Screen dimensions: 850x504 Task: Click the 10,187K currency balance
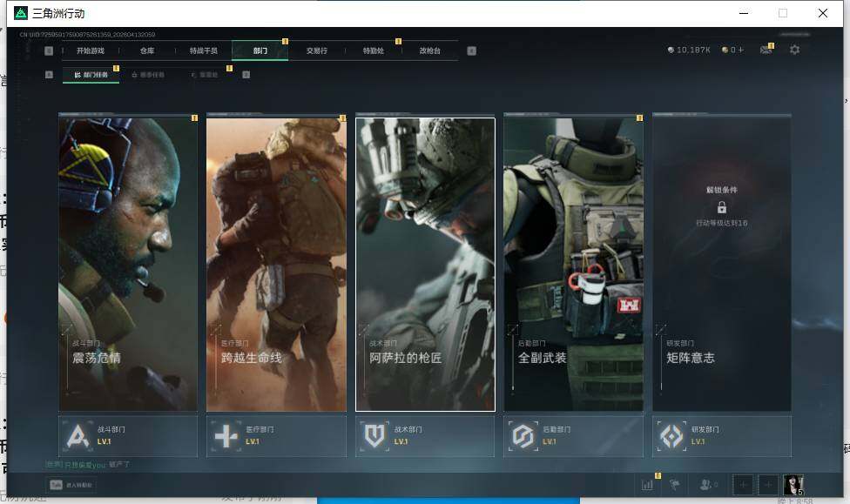point(693,50)
